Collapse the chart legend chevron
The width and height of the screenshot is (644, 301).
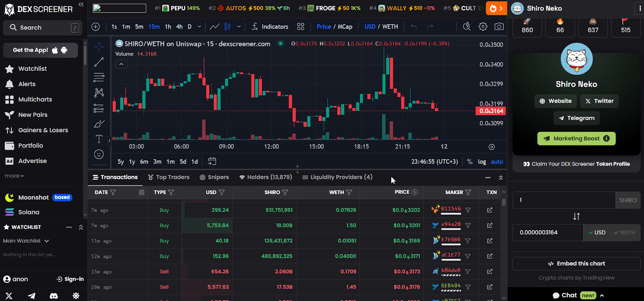(x=121, y=64)
